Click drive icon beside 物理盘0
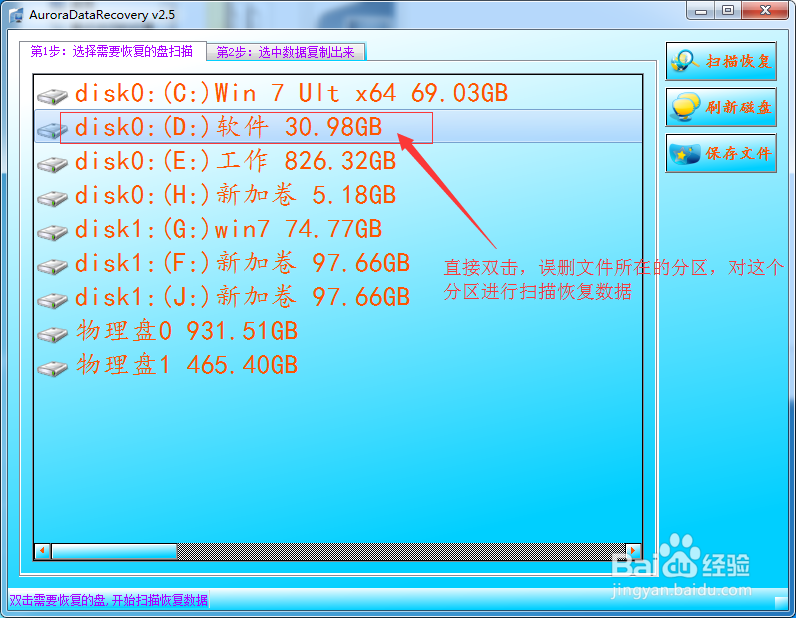 [x=52, y=334]
